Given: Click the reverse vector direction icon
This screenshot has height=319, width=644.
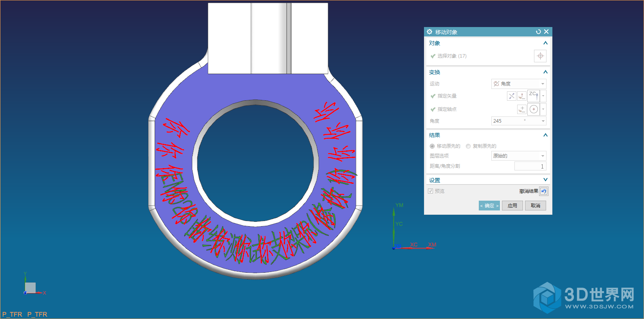Looking at the screenshot, I should [512, 96].
